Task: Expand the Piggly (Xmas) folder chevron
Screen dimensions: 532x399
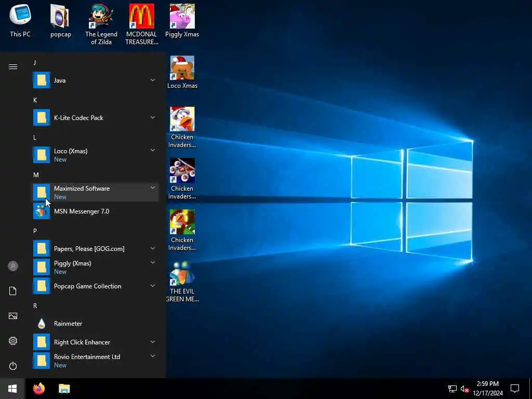Action: 153,262
